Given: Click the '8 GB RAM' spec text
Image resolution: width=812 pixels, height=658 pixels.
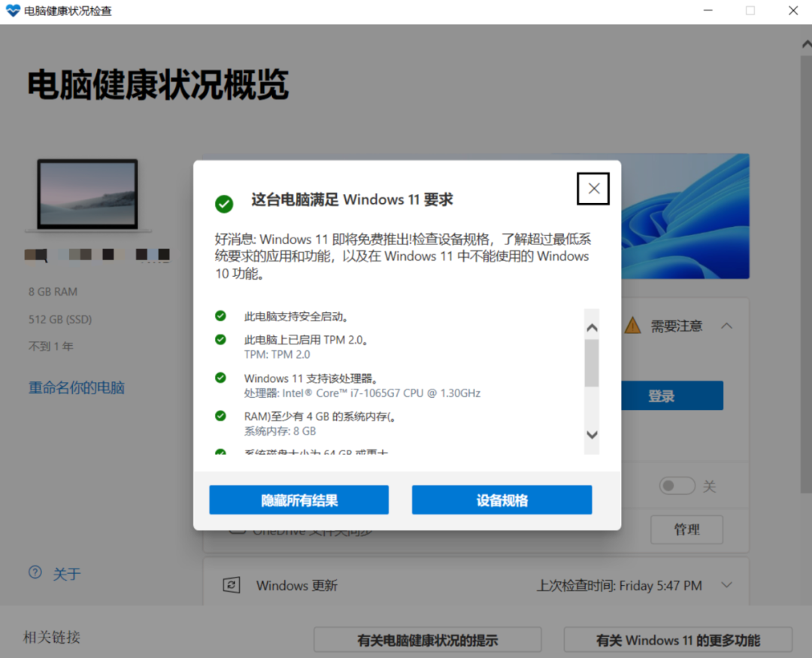Looking at the screenshot, I should [53, 292].
